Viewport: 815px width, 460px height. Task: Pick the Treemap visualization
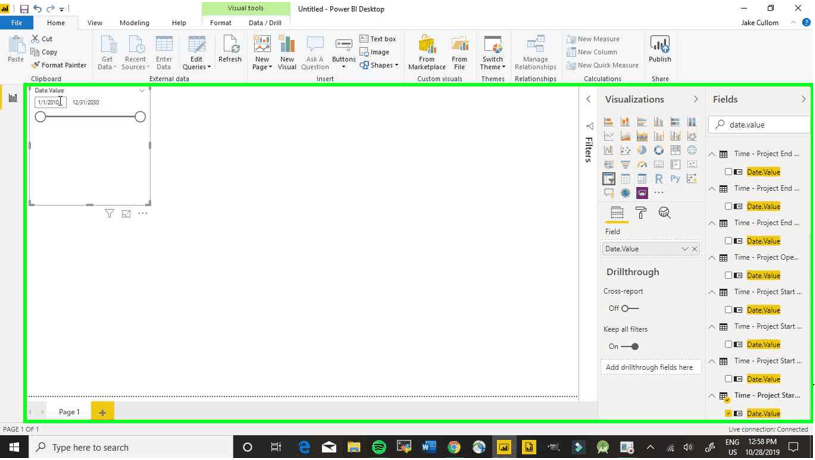pos(675,150)
